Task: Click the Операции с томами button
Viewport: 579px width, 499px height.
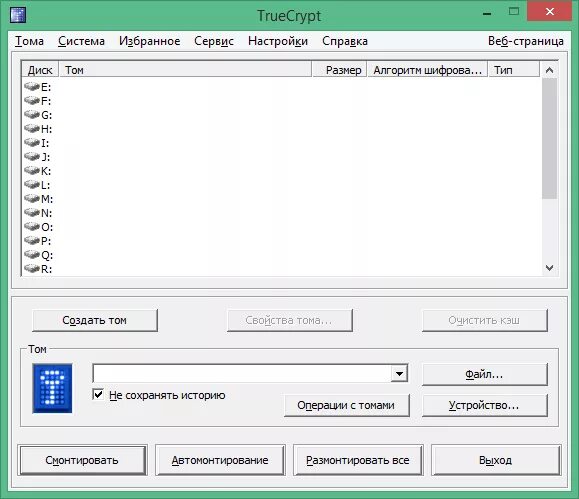Action: [346, 406]
